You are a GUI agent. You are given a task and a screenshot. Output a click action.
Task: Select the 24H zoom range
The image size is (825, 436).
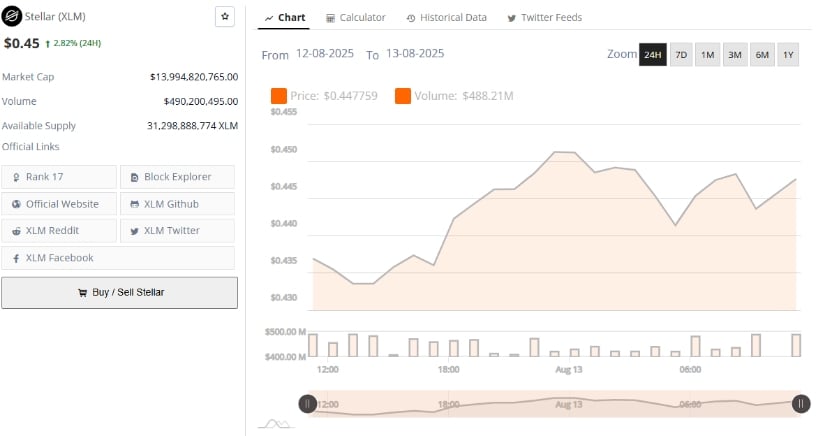tap(652, 55)
